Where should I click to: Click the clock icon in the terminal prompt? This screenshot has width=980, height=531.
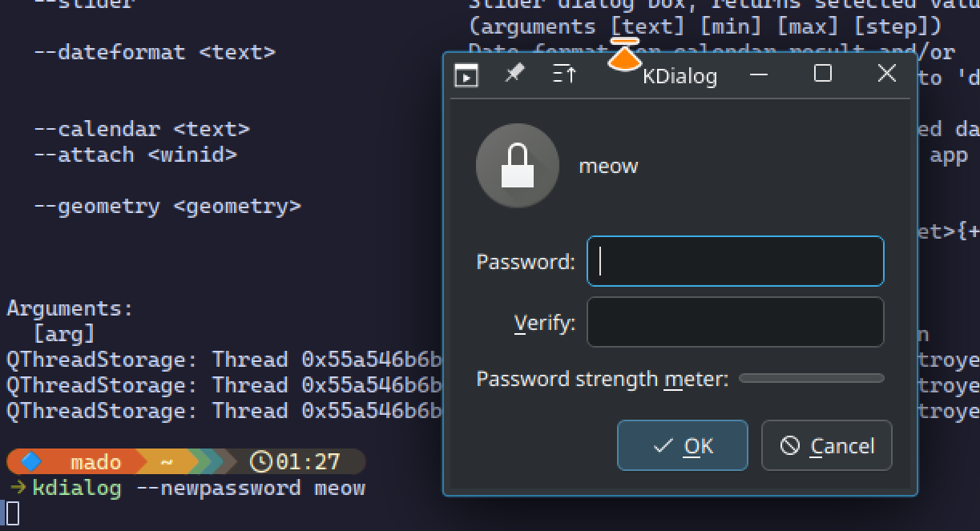click(260, 461)
